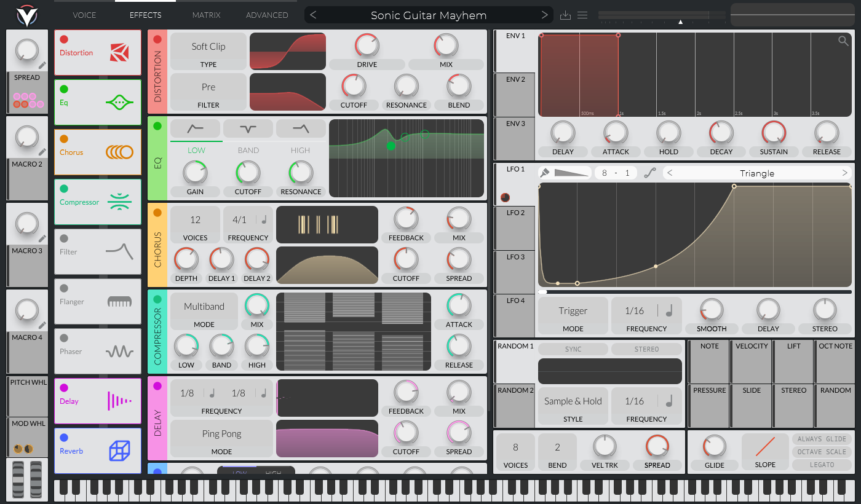Toggle ALWAYS GLIDE option
This screenshot has height=504, width=861.
(x=822, y=439)
